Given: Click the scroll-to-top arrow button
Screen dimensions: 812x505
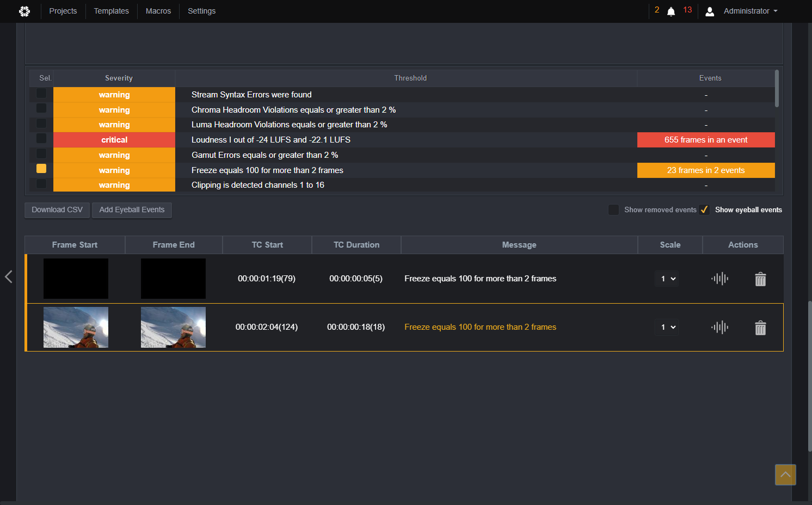Looking at the screenshot, I should click(785, 475).
